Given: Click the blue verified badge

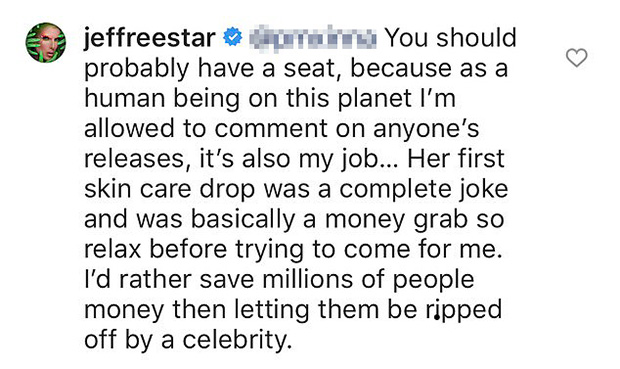Looking at the screenshot, I should click(x=233, y=37).
